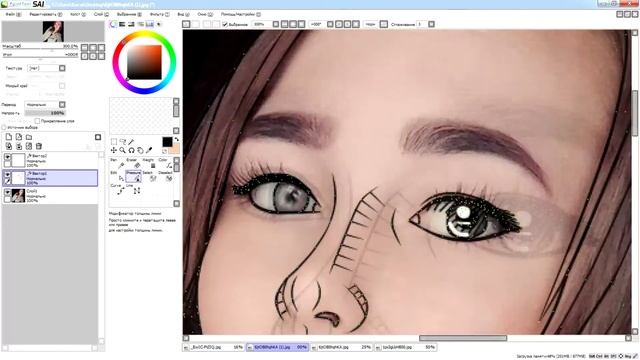
Task: Open the Слой menu
Action: pos(102,14)
